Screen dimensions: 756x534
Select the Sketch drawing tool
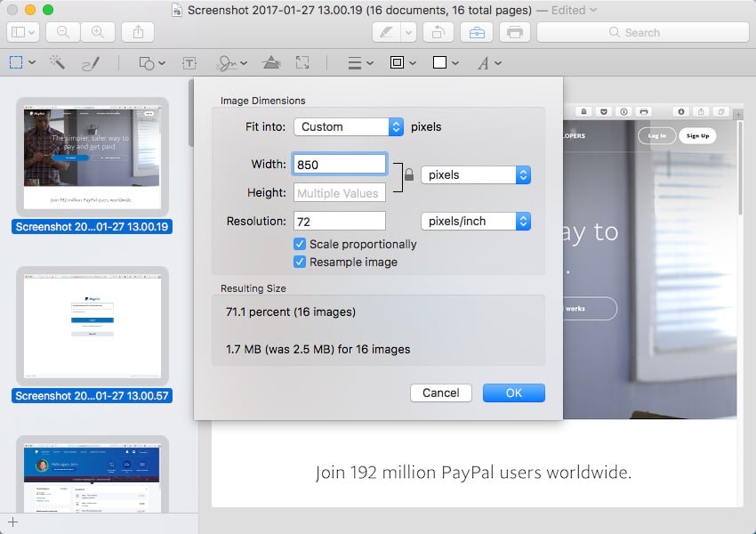pos(91,63)
